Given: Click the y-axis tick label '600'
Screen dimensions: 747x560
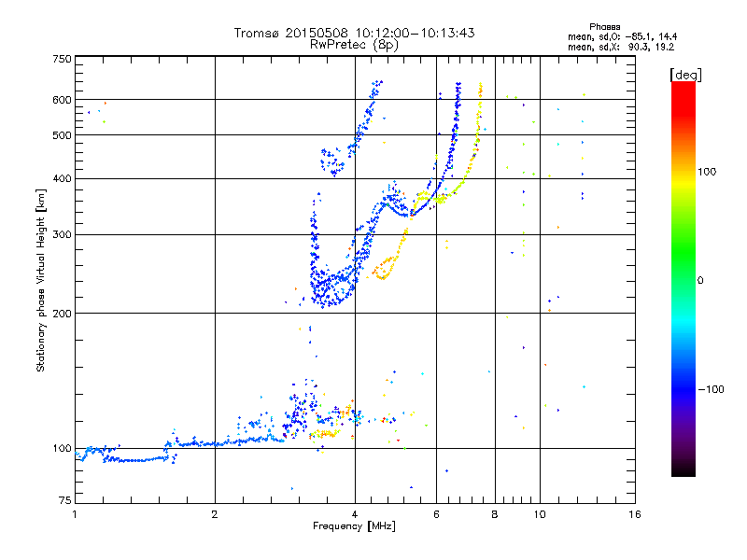Looking at the screenshot, I should [62, 100].
